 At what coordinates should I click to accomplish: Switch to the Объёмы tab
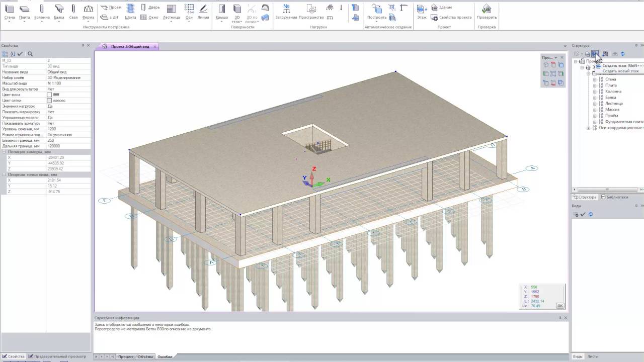click(x=145, y=357)
